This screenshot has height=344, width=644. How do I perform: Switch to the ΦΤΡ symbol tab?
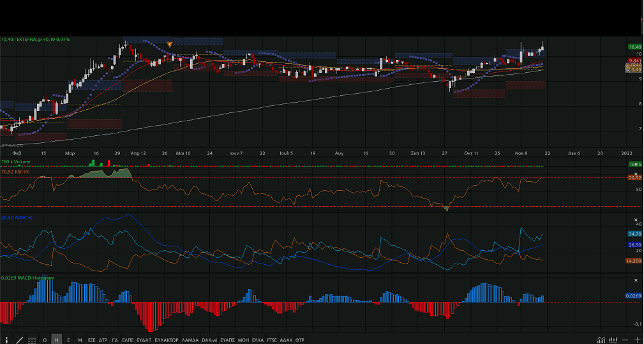click(x=300, y=340)
